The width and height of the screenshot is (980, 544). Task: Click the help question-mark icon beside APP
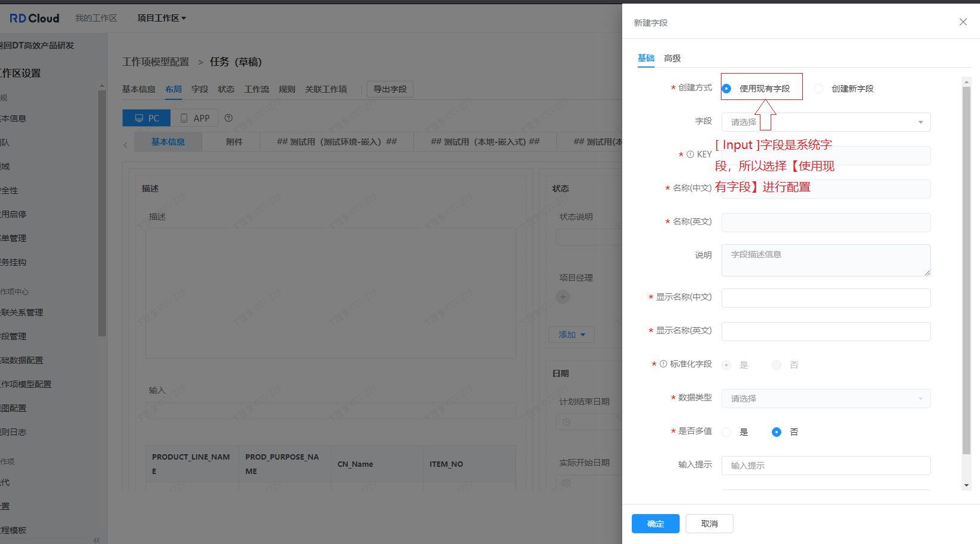229,118
